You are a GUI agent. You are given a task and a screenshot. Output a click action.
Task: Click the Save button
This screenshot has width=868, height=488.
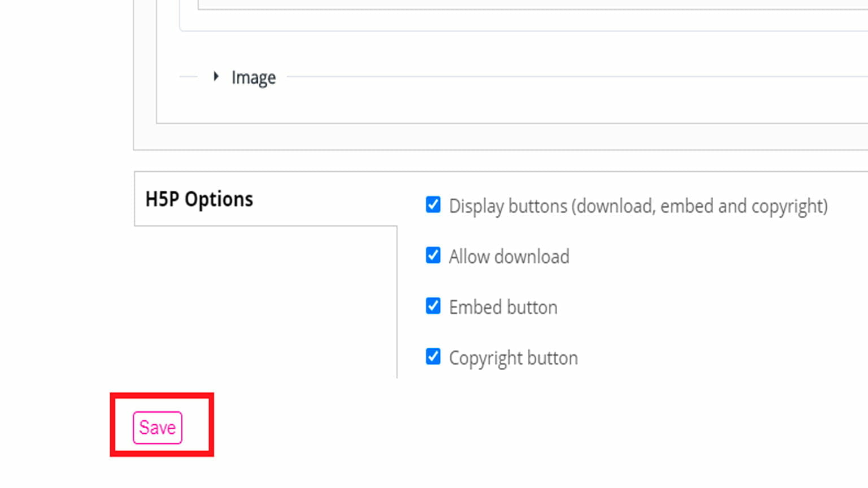click(157, 428)
